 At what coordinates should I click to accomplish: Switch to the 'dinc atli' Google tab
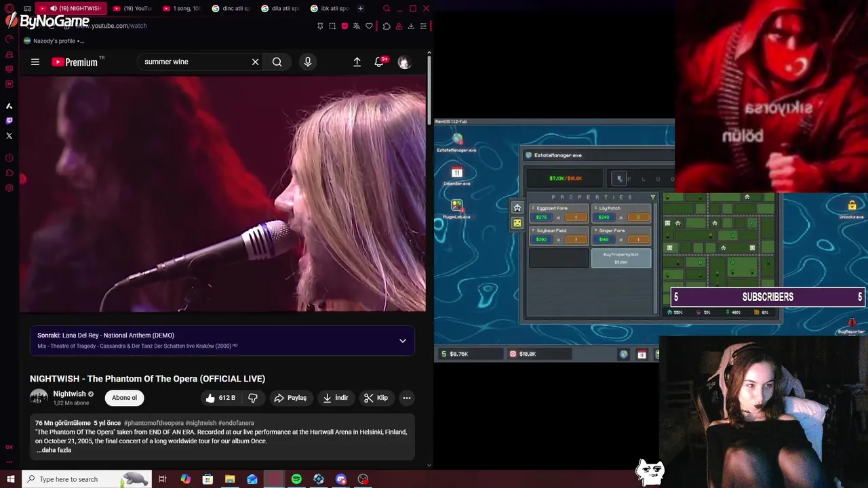tap(231, 8)
